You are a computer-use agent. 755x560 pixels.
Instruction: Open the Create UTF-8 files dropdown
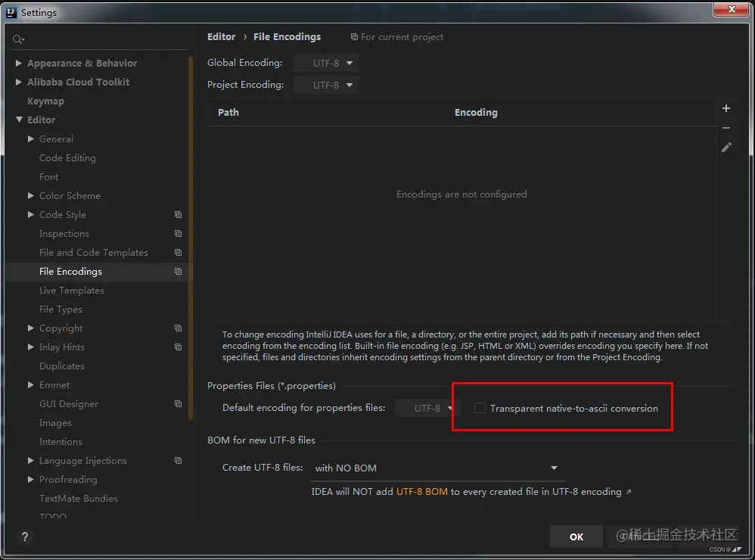click(437, 468)
